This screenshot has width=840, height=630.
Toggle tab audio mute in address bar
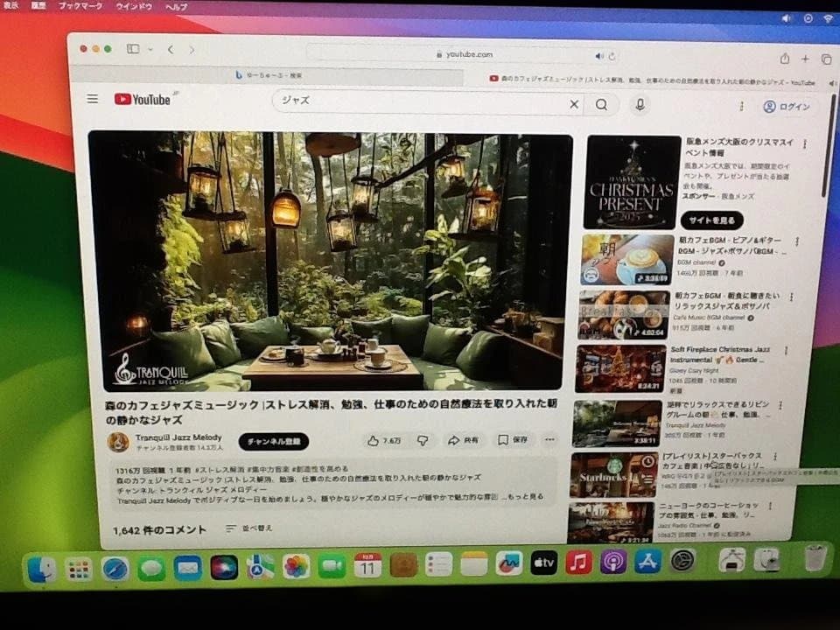600,55
